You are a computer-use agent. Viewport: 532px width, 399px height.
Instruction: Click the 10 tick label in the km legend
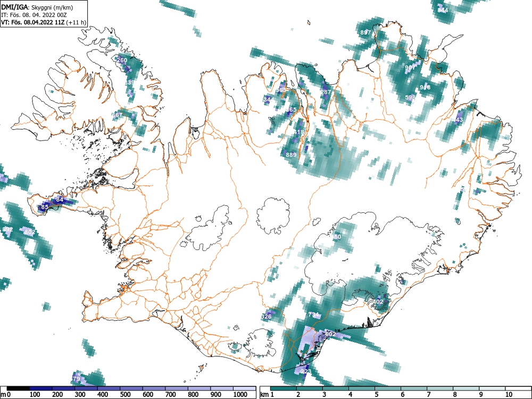(x=509, y=395)
